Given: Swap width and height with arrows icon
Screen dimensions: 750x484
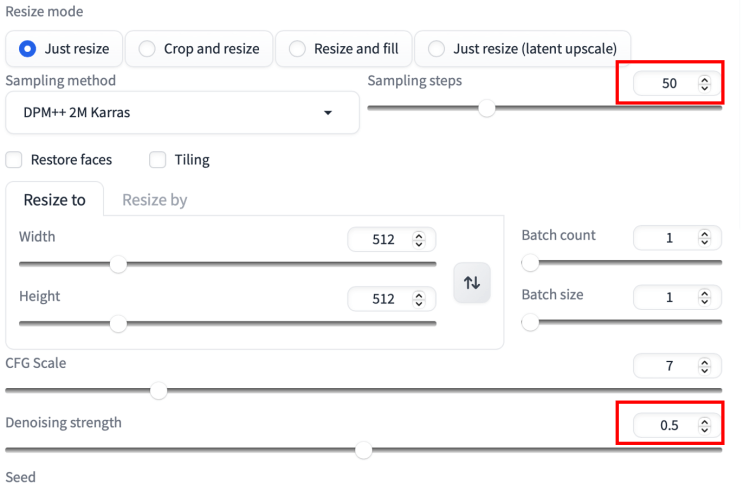Looking at the screenshot, I should [472, 283].
